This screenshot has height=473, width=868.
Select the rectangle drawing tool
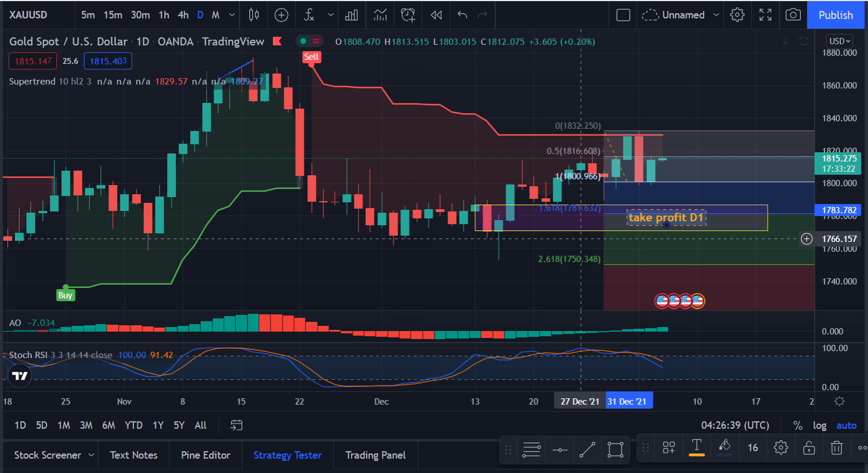click(615, 449)
